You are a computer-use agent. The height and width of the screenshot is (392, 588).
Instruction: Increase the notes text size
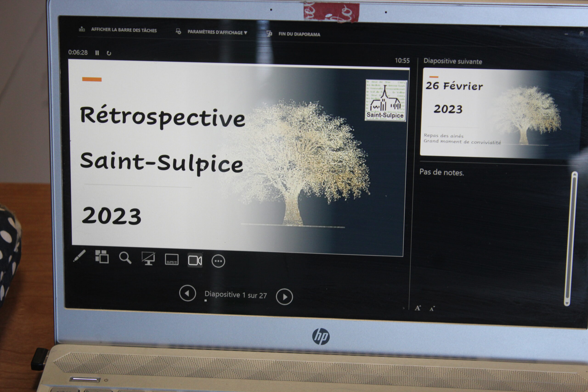click(x=418, y=308)
